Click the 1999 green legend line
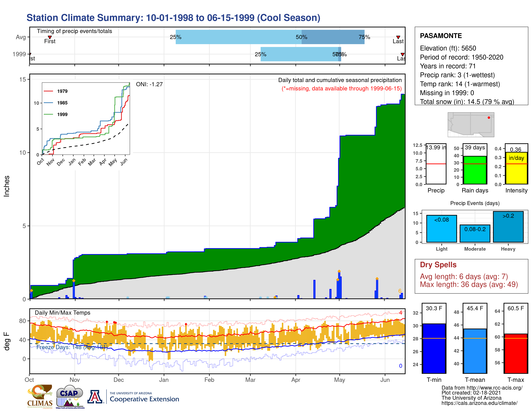 pyautogui.click(x=48, y=114)
